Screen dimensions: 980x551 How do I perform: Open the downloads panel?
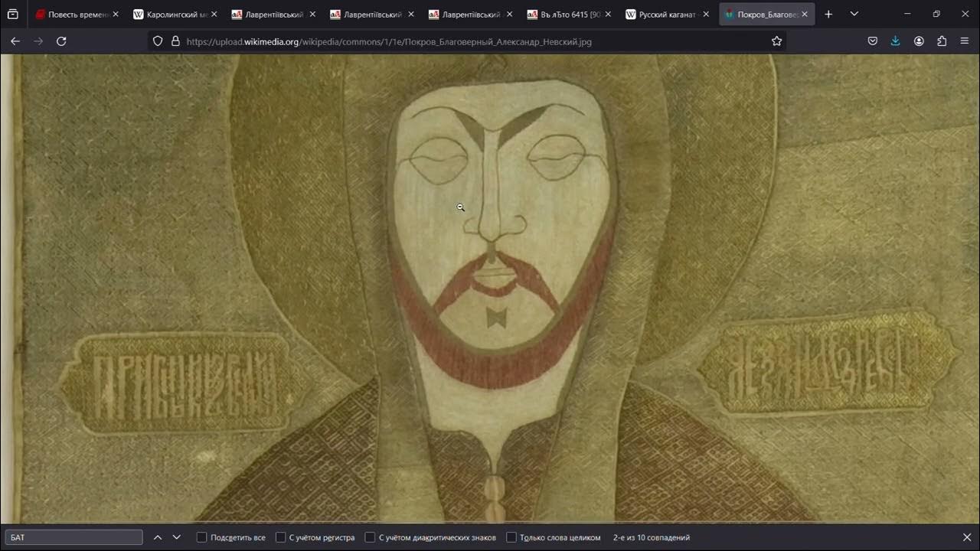pos(896,41)
